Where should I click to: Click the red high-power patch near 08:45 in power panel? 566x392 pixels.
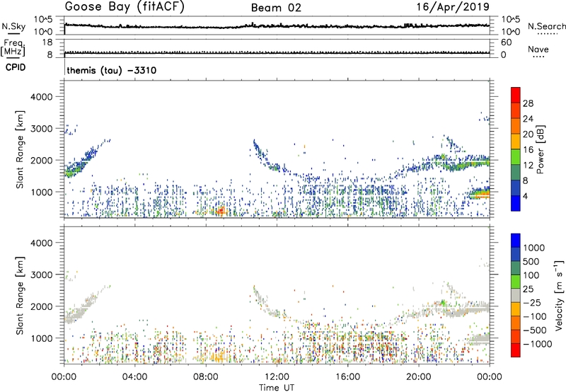click(x=220, y=210)
